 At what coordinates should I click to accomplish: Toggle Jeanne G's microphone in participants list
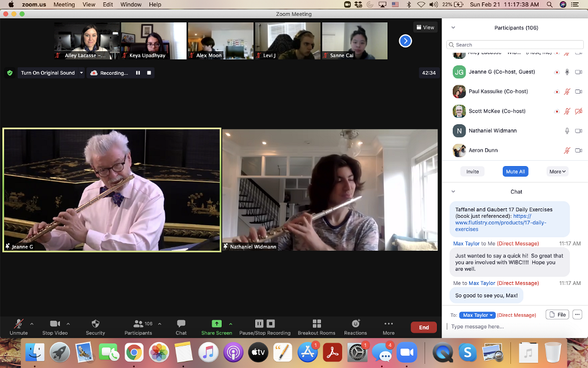pos(567,72)
